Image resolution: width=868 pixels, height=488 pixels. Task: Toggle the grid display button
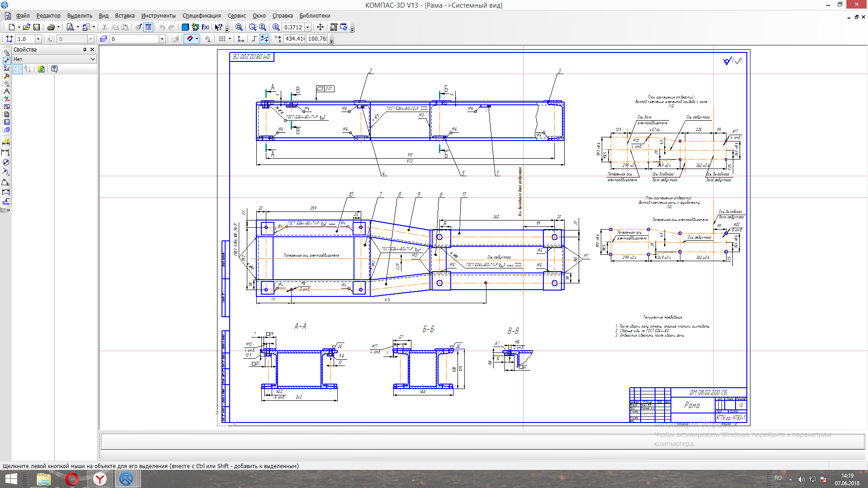coord(222,39)
